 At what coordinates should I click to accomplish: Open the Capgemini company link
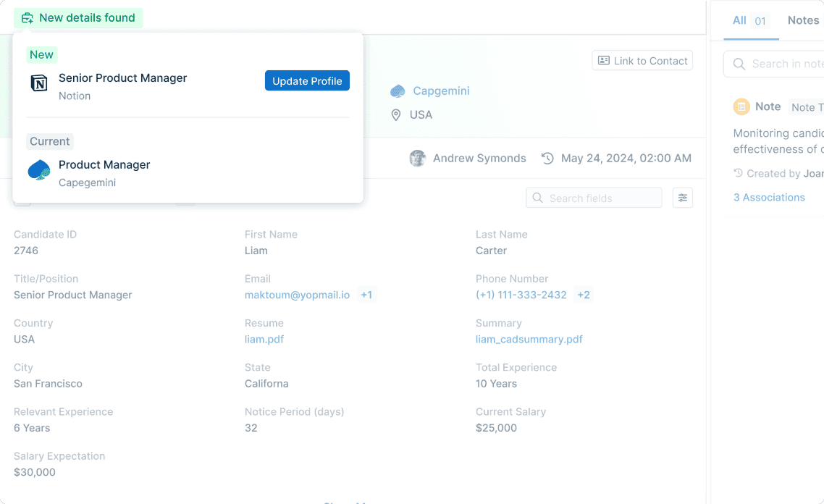[441, 91]
